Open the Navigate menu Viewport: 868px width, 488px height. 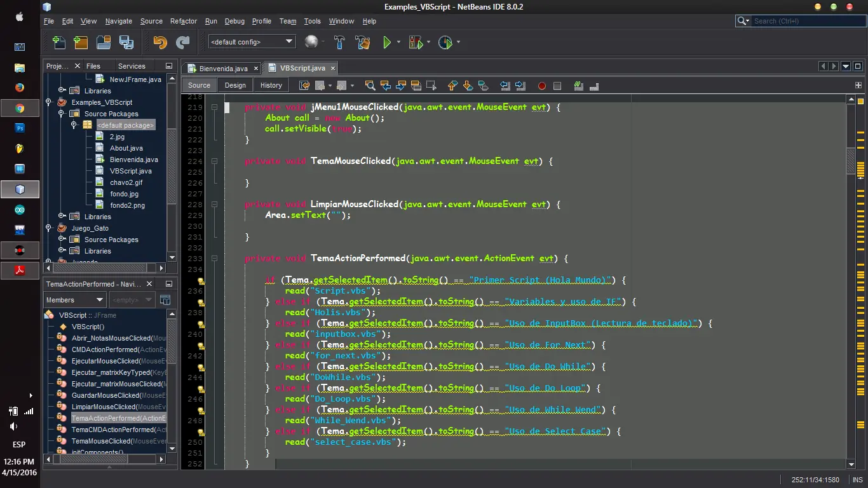[119, 21]
